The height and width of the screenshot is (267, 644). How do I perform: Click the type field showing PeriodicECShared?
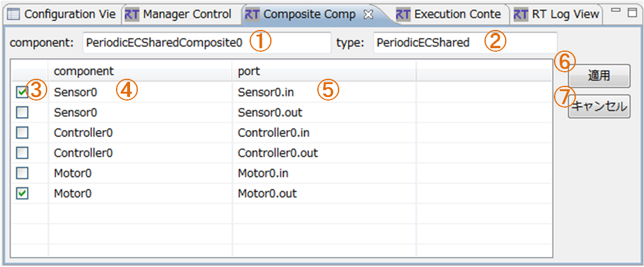pyautogui.click(x=465, y=43)
